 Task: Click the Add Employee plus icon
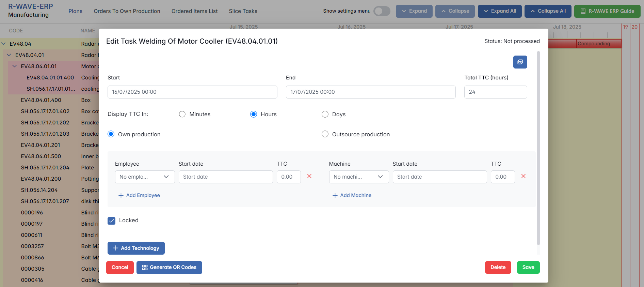(121, 195)
